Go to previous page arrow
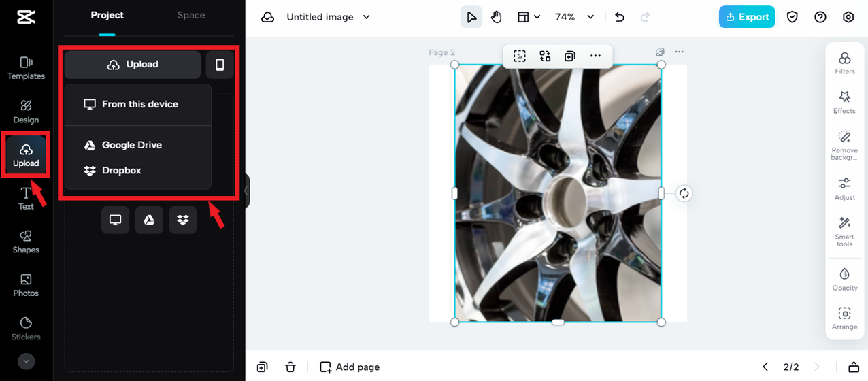This screenshot has width=868, height=381. point(765,367)
